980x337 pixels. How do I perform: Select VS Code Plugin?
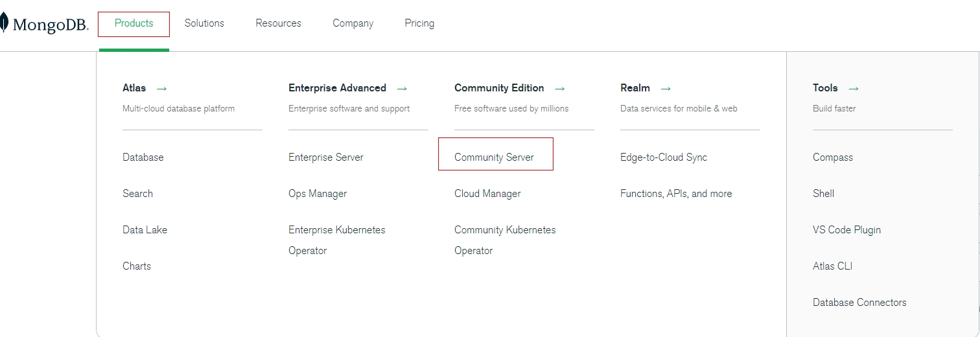pyautogui.click(x=846, y=230)
